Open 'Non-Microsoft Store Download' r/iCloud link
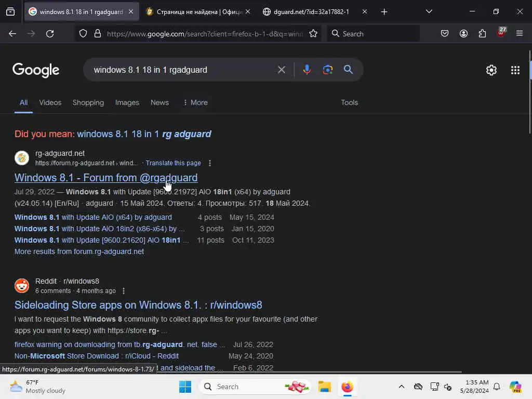 pos(96,356)
